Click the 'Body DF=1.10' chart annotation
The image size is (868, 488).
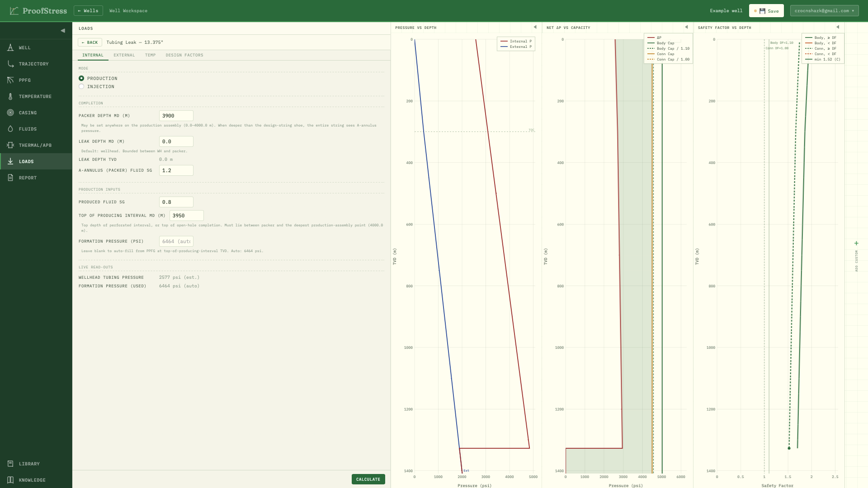tap(782, 43)
